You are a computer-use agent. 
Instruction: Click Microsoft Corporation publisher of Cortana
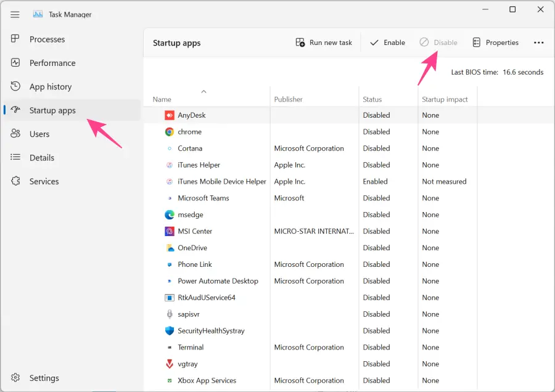coord(309,149)
